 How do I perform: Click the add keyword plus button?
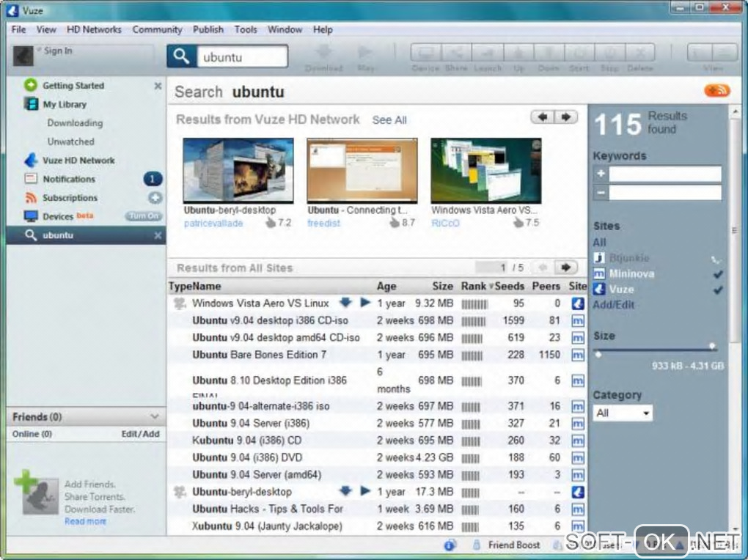(601, 174)
